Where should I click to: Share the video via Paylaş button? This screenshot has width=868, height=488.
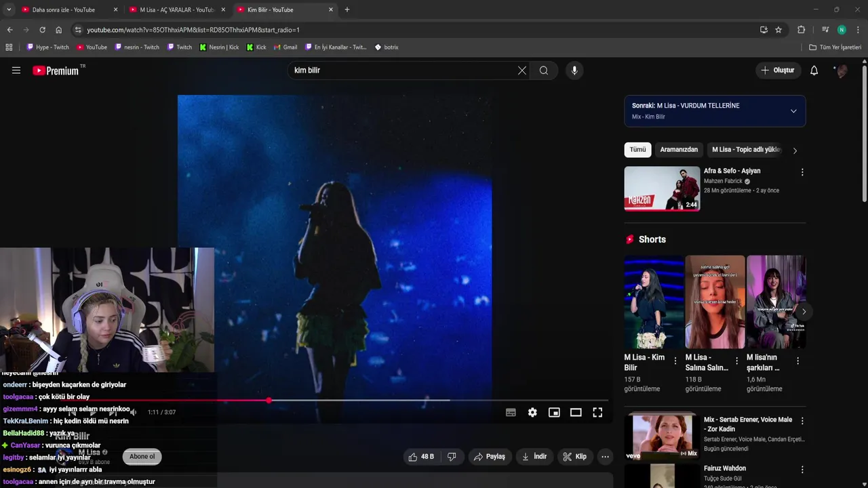490,457
